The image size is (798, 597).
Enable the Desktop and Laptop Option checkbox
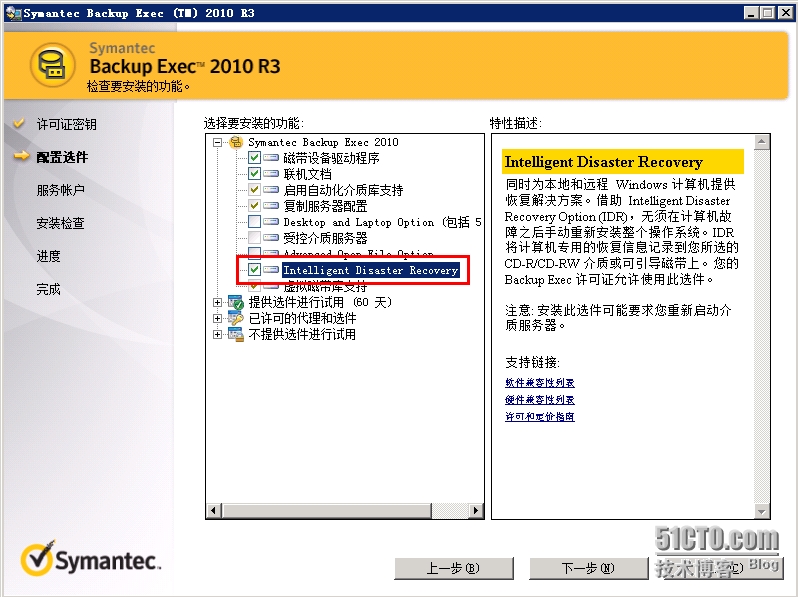(x=254, y=221)
